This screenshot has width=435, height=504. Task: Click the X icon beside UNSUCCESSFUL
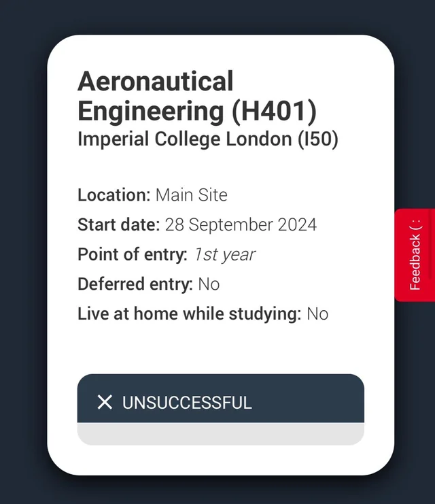point(105,402)
